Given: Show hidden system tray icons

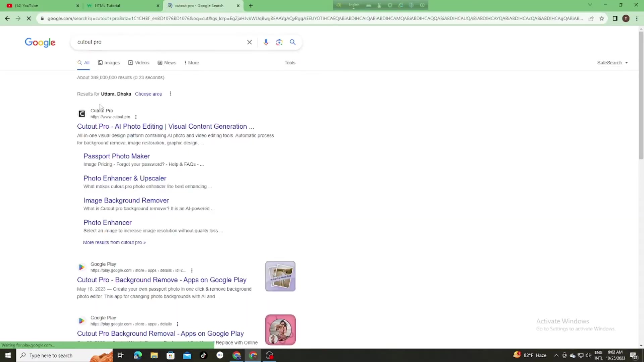Looking at the screenshot, I should pos(556,355).
